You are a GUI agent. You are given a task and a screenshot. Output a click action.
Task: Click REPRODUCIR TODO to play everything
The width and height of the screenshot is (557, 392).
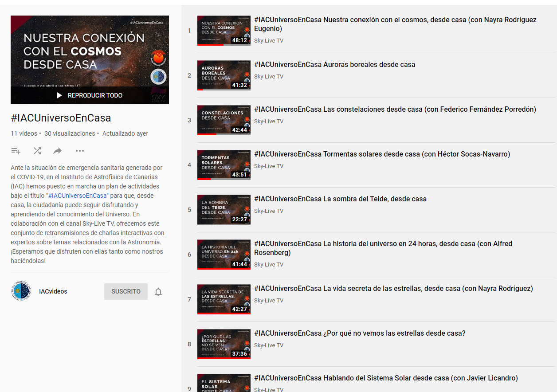[95, 95]
